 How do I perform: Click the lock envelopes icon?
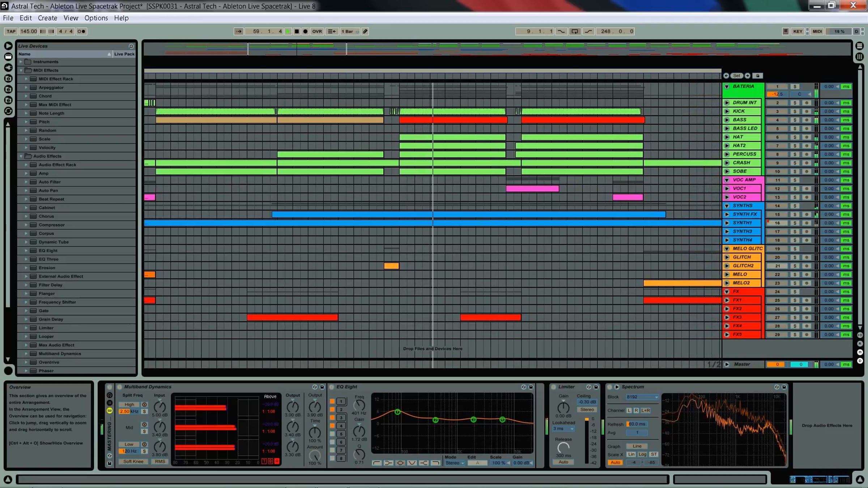click(758, 76)
